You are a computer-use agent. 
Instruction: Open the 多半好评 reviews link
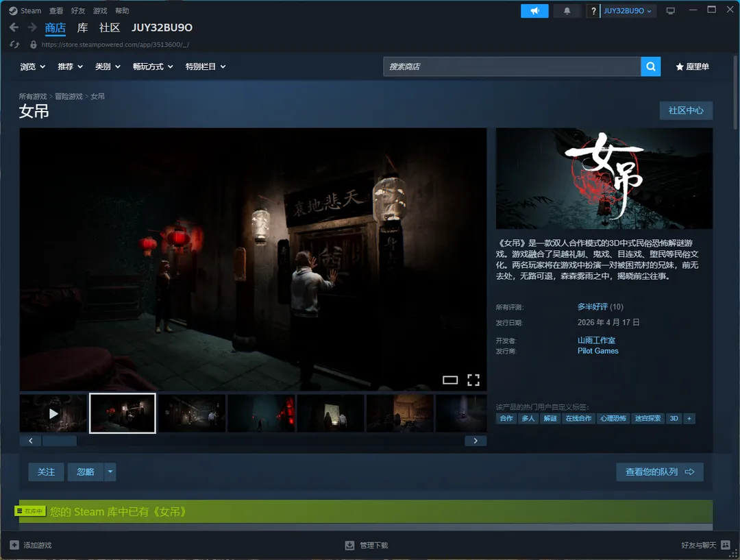(592, 307)
